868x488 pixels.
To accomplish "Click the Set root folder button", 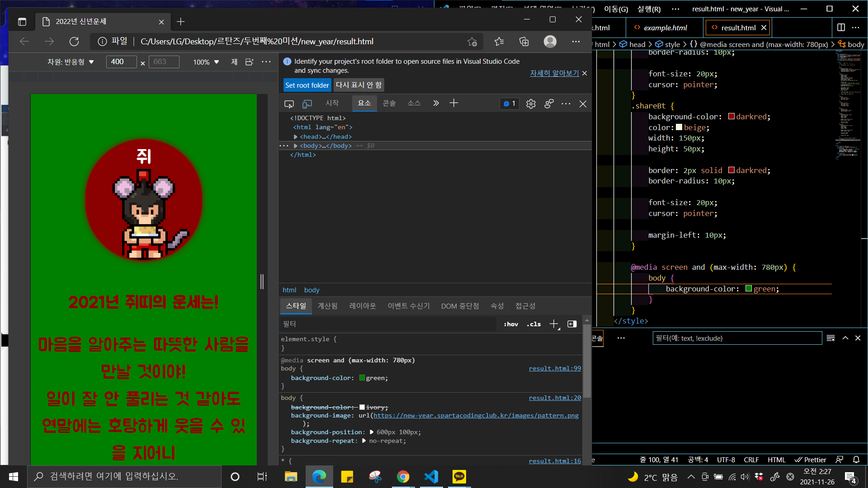I will click(307, 85).
